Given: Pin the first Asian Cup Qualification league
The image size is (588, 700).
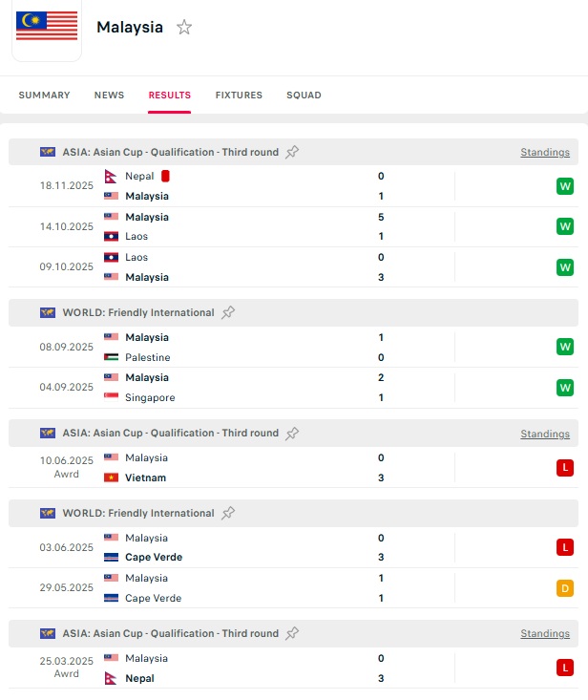Looking at the screenshot, I should click(292, 152).
